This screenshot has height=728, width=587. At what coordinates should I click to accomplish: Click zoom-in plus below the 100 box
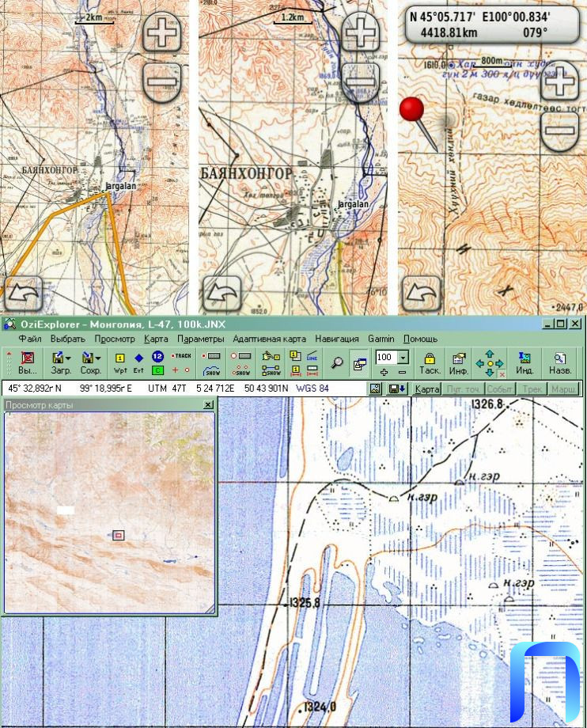(384, 372)
